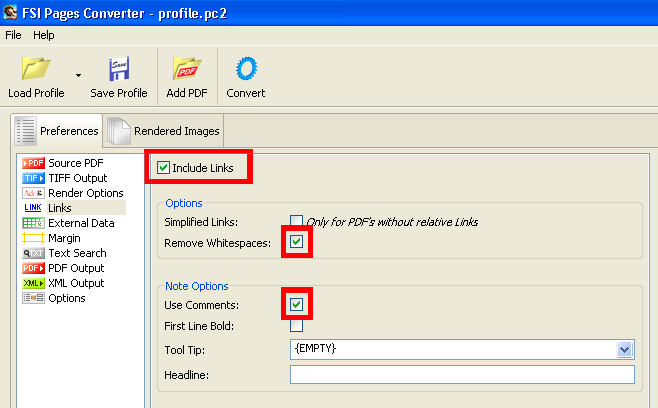Viewport: 658px width, 408px height.
Task: Toggle the Remove Whitespaces checkbox
Action: click(296, 242)
